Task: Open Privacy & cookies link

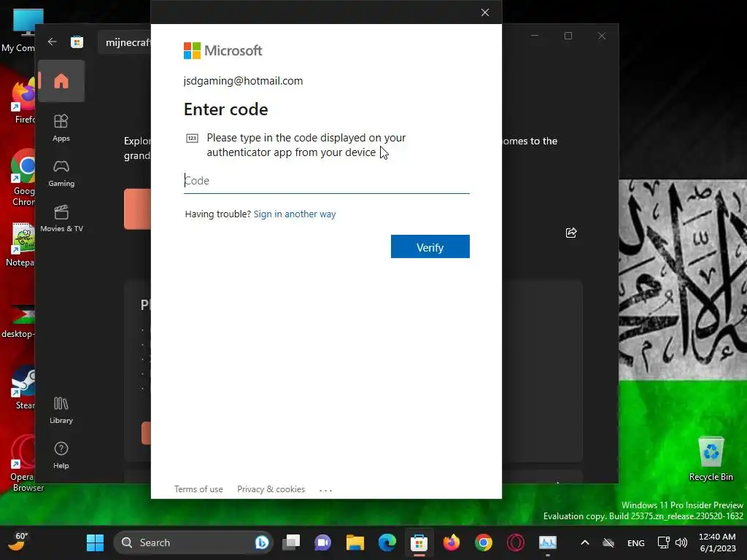Action: (x=271, y=489)
